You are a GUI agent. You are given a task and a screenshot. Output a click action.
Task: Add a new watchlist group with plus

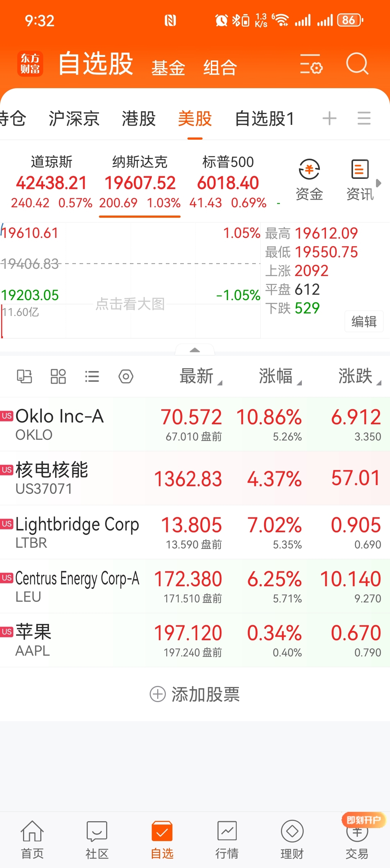[x=329, y=118]
